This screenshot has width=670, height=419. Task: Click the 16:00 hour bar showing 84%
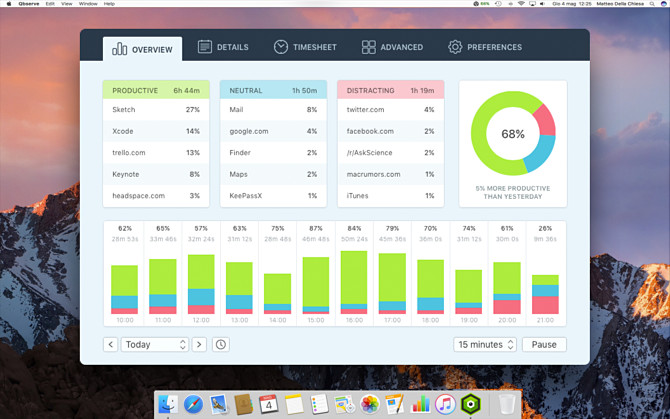354,282
